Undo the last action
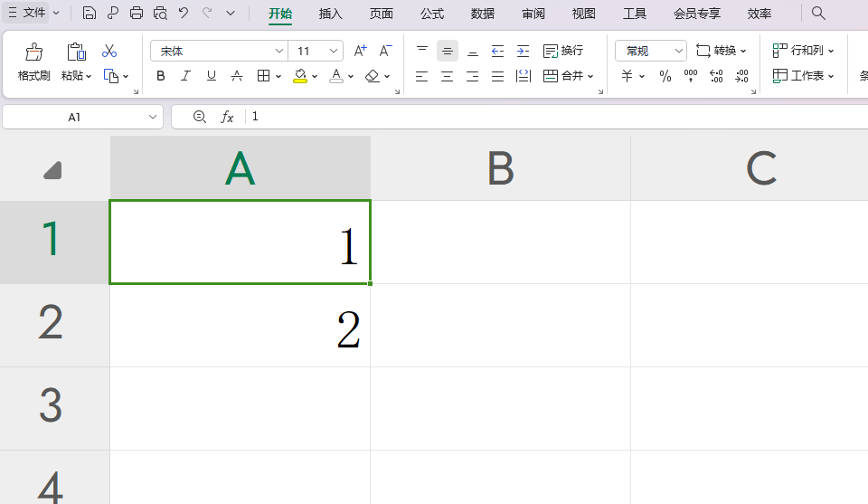Screen dimensions: 868x504 184,13
